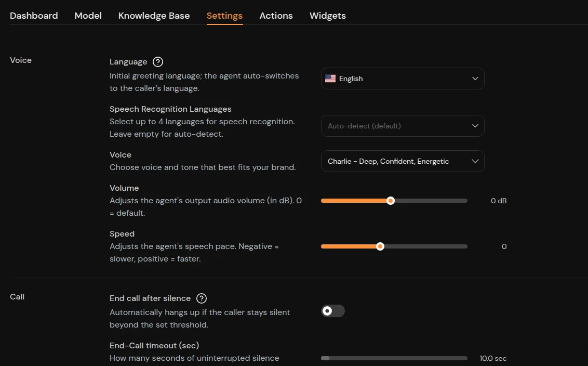Click the 'Voice' section heading on the left
This screenshot has height=366, width=588.
[21, 60]
